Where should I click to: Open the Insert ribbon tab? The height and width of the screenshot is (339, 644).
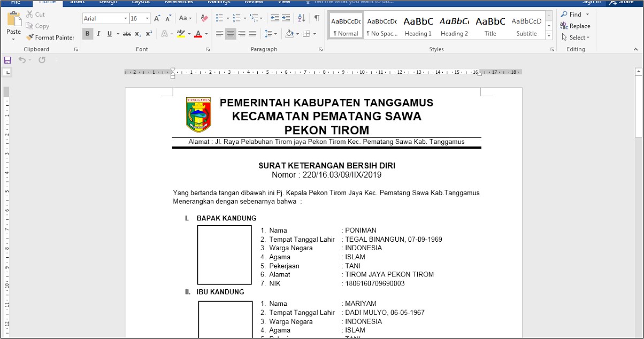pos(78,2)
